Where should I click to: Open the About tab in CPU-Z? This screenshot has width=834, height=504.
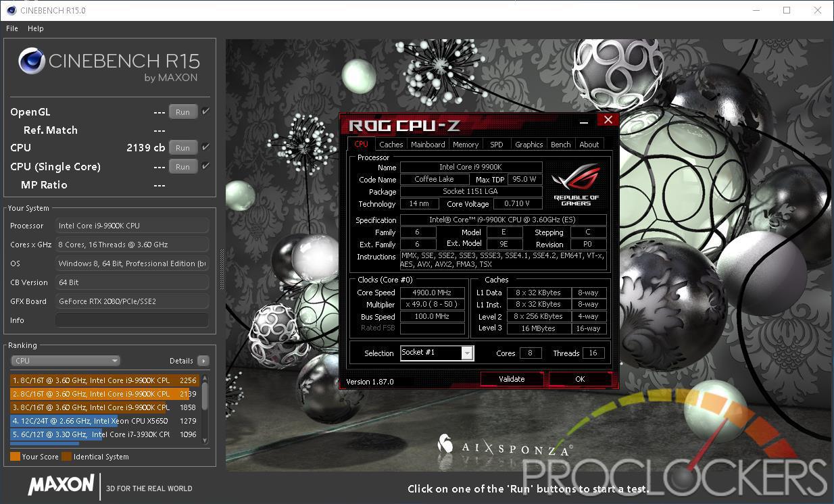[589, 145]
